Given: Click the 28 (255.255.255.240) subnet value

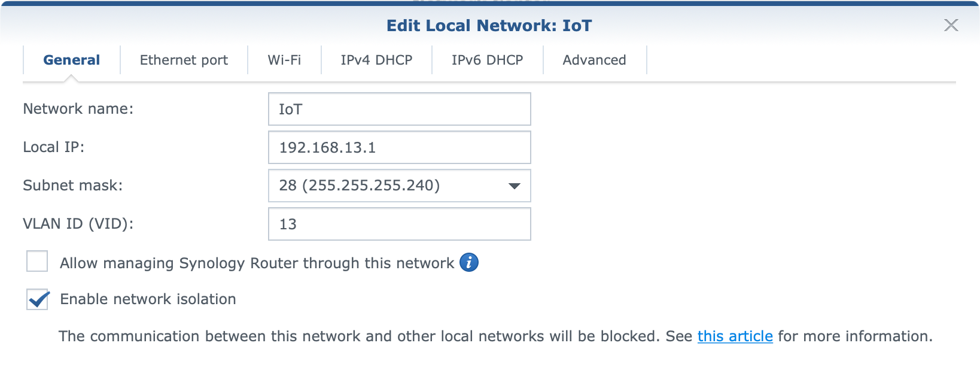Looking at the screenshot, I should click(x=359, y=186).
